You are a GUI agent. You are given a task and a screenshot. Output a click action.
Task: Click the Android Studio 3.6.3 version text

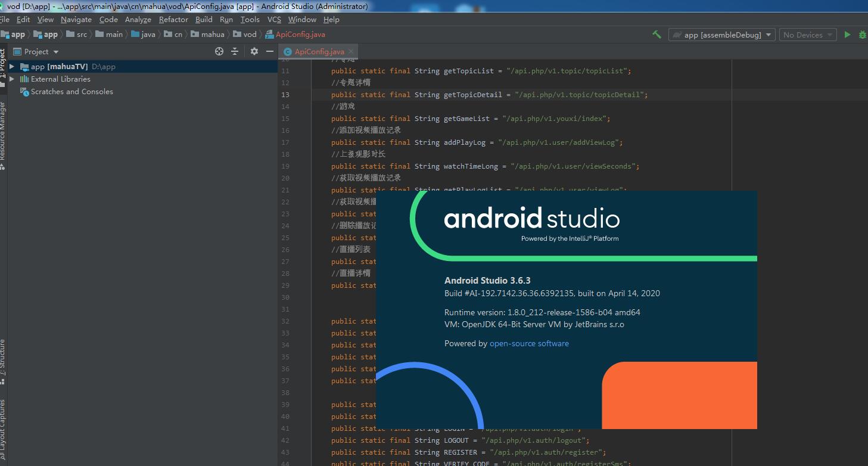click(487, 280)
